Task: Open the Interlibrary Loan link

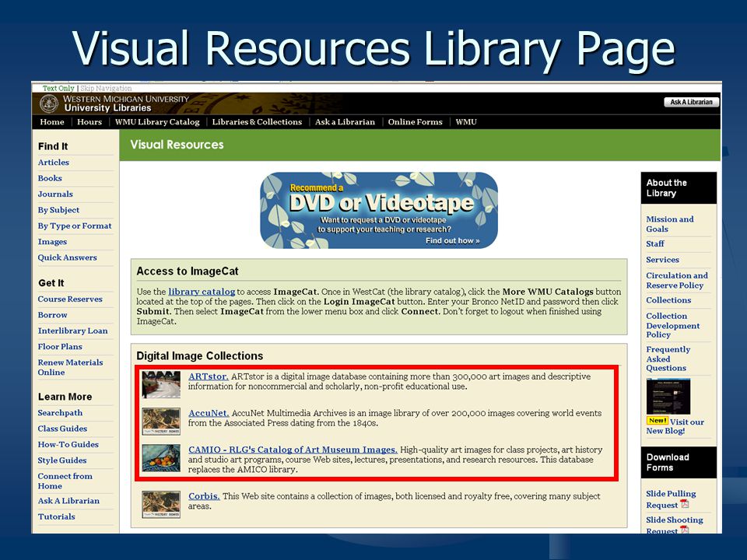Action: click(x=73, y=331)
